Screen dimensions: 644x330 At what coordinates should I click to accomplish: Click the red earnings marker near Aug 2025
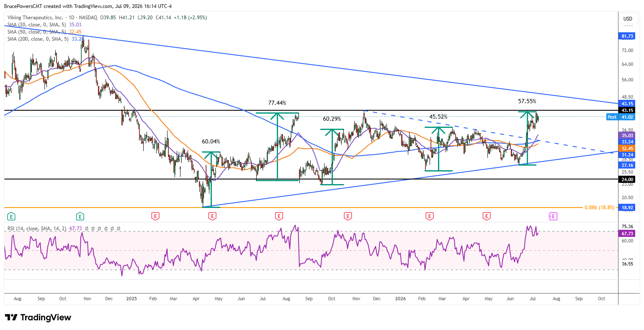(279, 216)
